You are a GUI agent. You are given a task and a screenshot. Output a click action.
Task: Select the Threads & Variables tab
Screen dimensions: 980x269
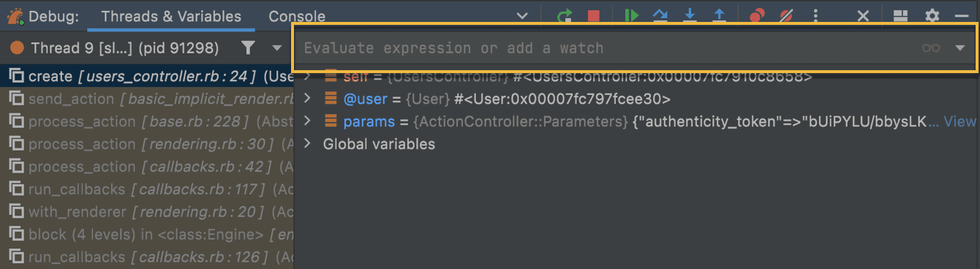[x=171, y=16]
